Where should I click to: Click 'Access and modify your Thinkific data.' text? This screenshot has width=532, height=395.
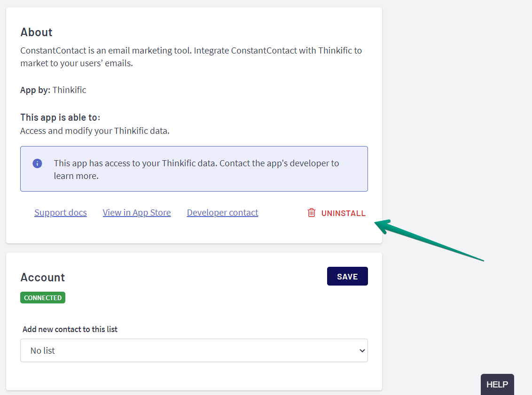pos(95,131)
